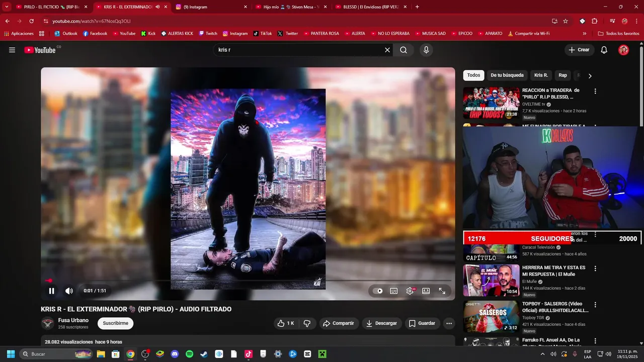Image resolution: width=644 pixels, height=362 pixels.
Task: Switch to Hijo mío Stiven Mesa tab
Action: pos(291,7)
